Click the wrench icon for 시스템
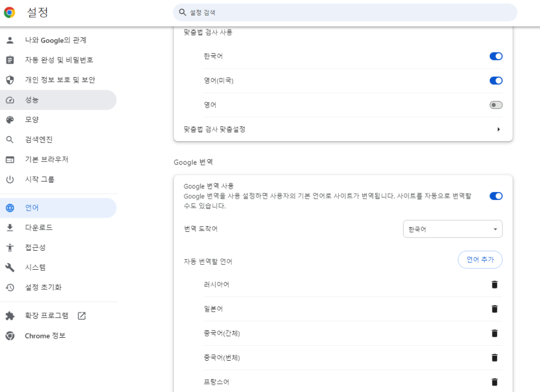Screen dimensions: 540x392 (10, 267)
